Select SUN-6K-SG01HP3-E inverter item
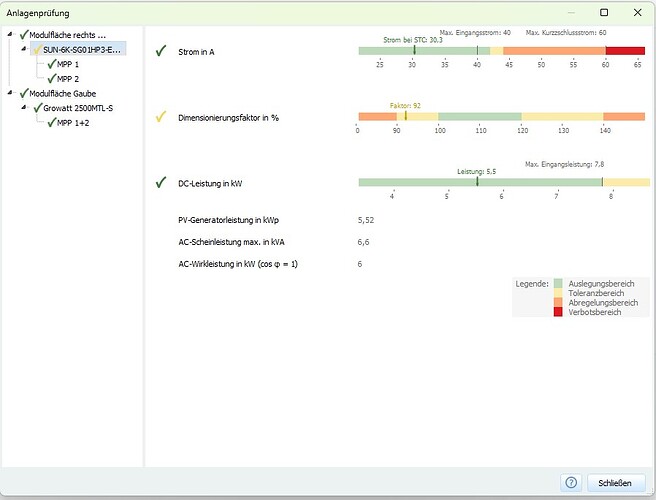Viewport: 656px width, 500px height. 82,49
